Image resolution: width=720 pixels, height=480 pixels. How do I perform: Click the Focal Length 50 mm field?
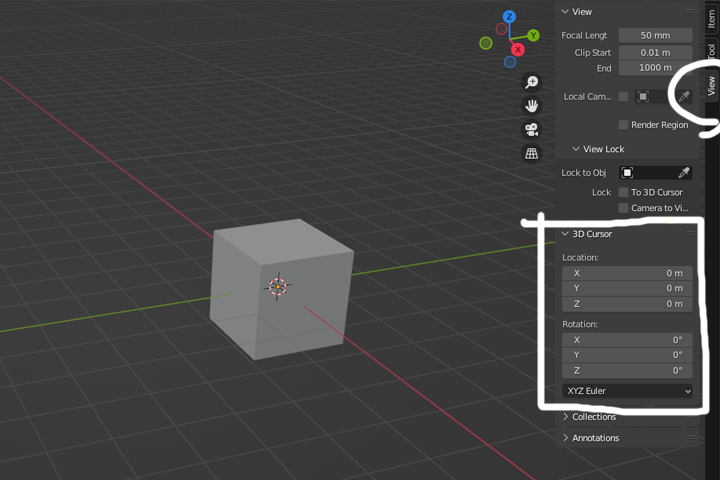tap(655, 35)
